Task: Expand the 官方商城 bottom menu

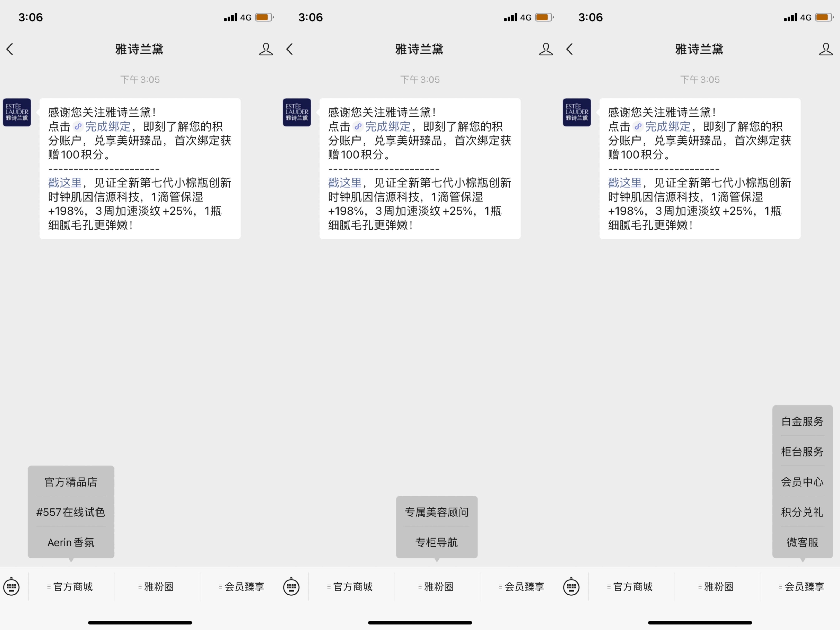Action: 71,586
